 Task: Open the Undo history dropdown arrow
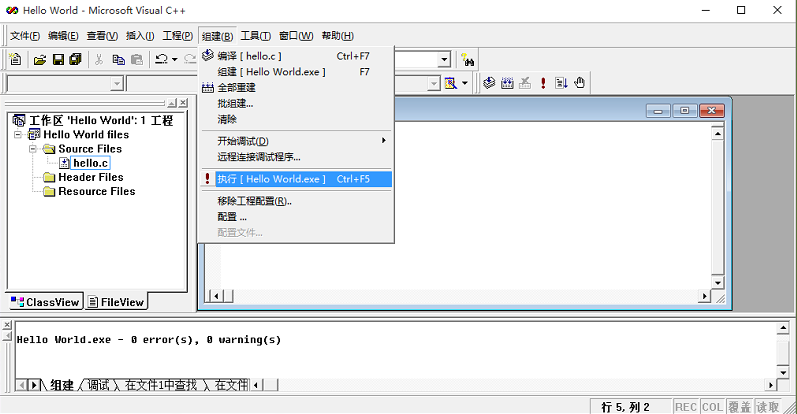(x=174, y=60)
